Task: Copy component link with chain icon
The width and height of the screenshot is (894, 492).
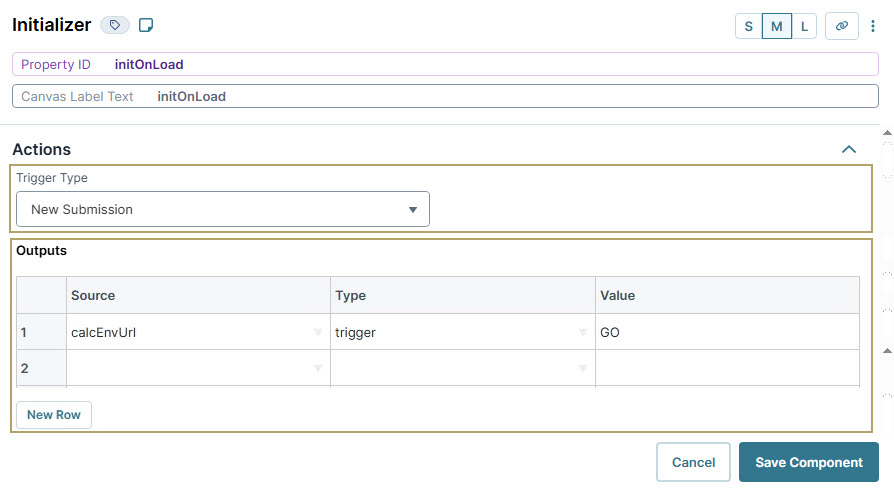Action: coord(842,26)
